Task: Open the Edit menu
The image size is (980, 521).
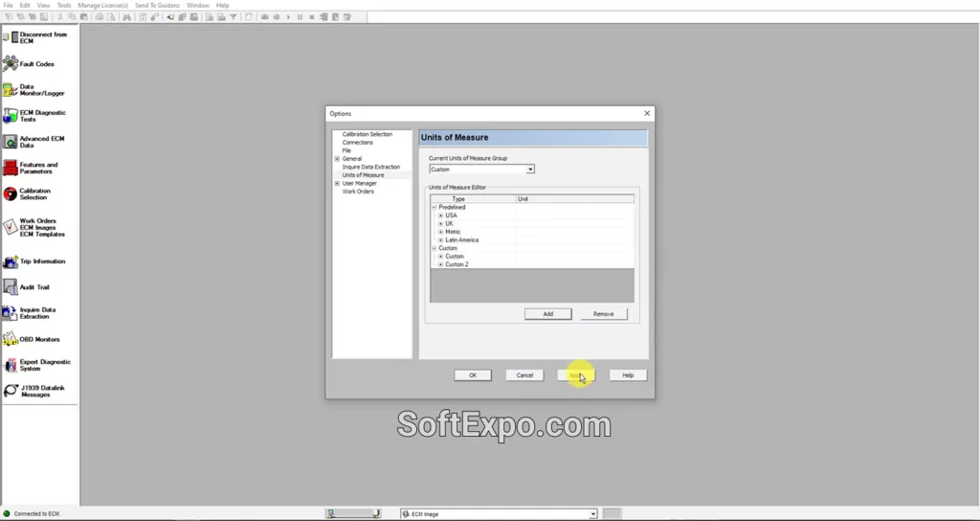Action: [25, 5]
